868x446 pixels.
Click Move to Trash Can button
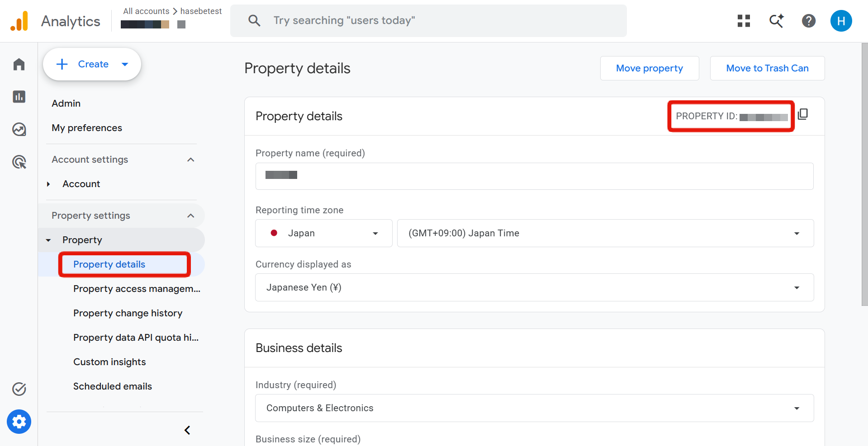click(x=768, y=68)
